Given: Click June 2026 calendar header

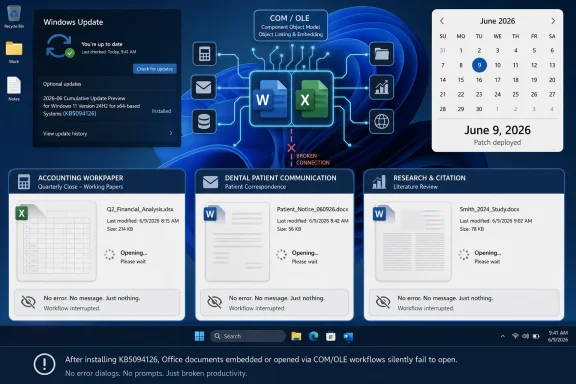Looking at the screenshot, I should pos(497,21).
